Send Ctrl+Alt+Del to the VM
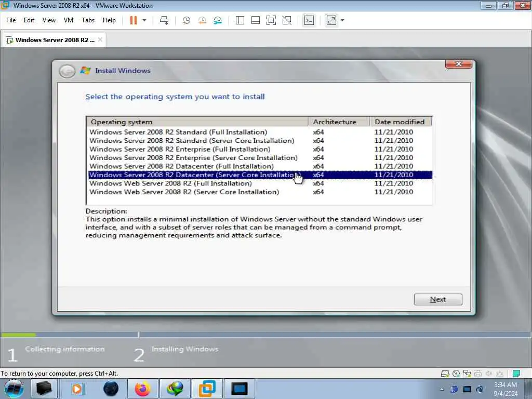Viewport: 532px width, 399px height. point(164,20)
